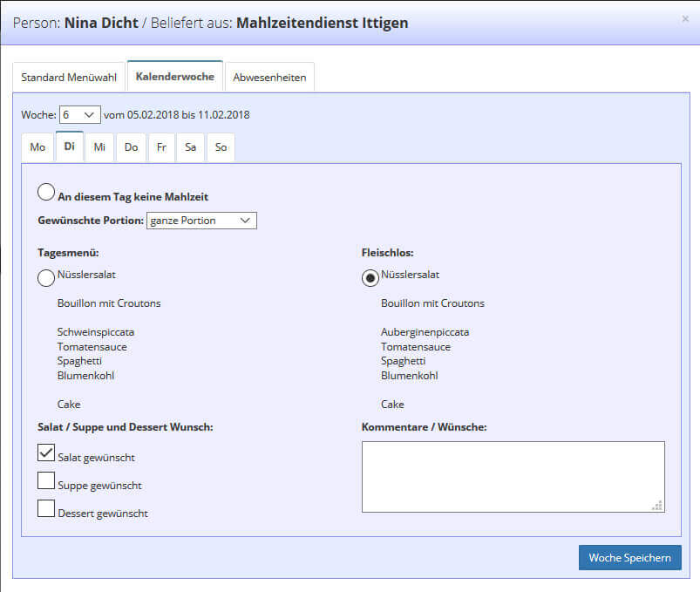700x592 pixels.
Task: Select the Sa day tab
Action: 190,147
